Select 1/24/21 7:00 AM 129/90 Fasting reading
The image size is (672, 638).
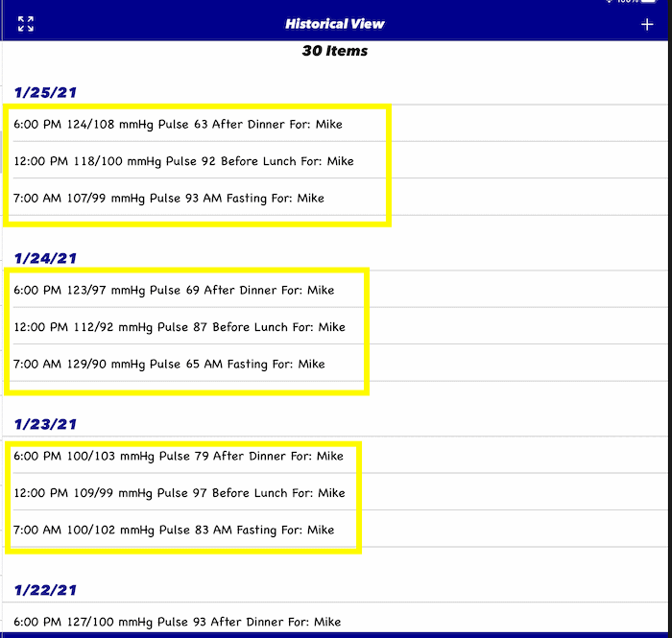[169, 365]
